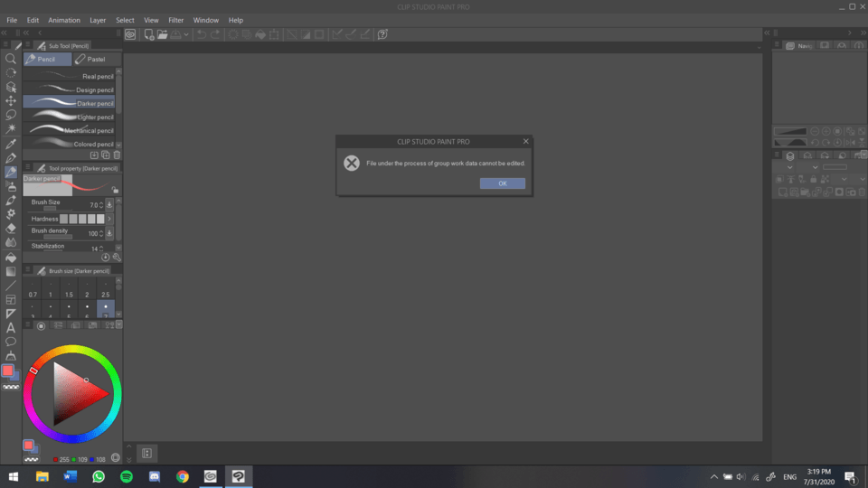868x488 pixels.
Task: Select Lighter pencil sub tool
Action: click(x=70, y=117)
